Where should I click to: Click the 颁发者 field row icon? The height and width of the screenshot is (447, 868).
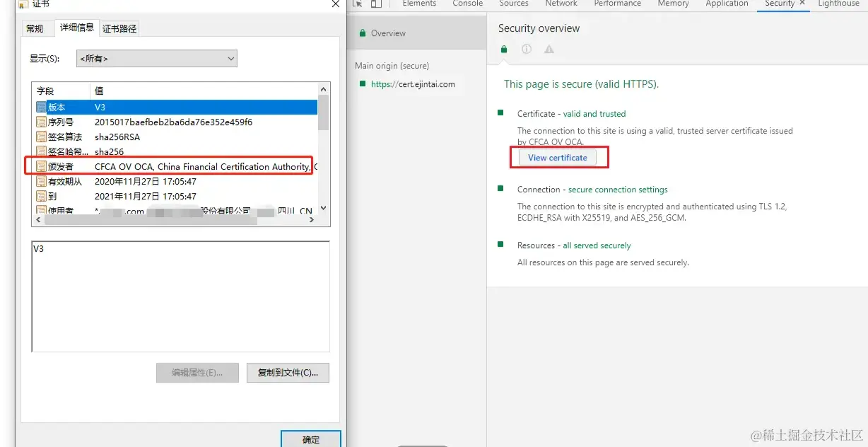tap(41, 167)
